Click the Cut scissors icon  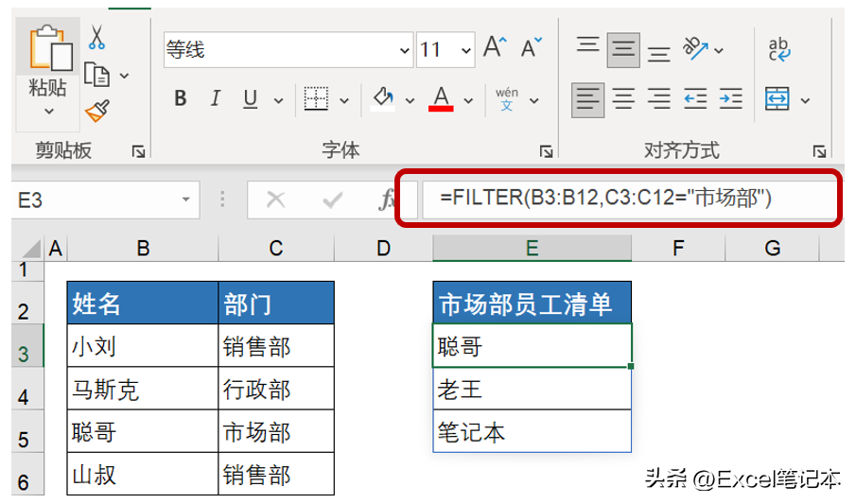96,37
